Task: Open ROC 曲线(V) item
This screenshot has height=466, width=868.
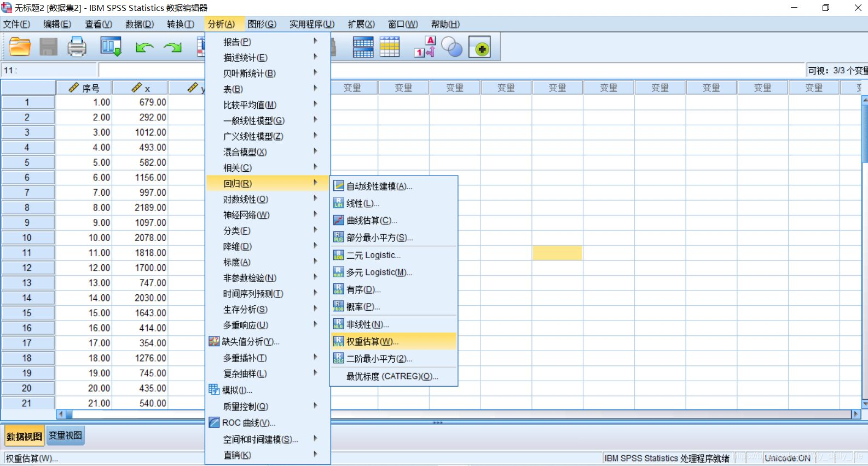Action: pos(268,423)
